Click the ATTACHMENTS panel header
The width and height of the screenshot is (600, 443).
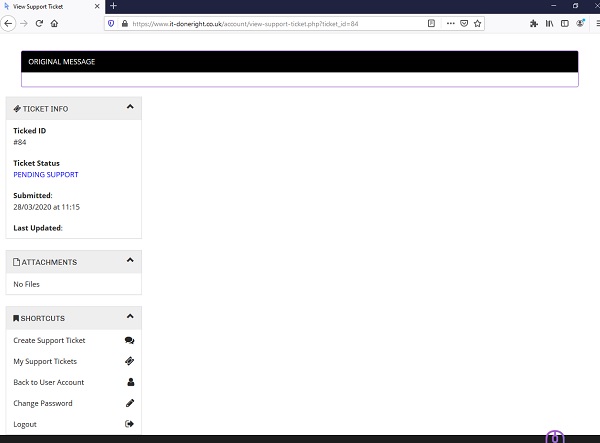coord(73,262)
